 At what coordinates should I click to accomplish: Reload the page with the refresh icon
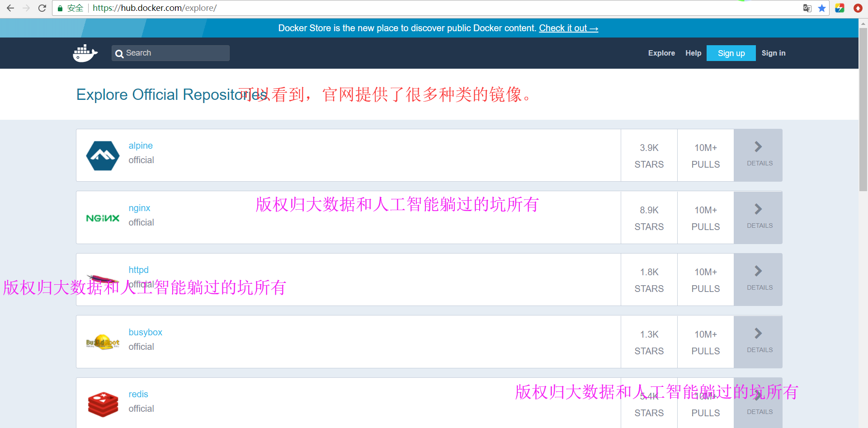pos(42,8)
